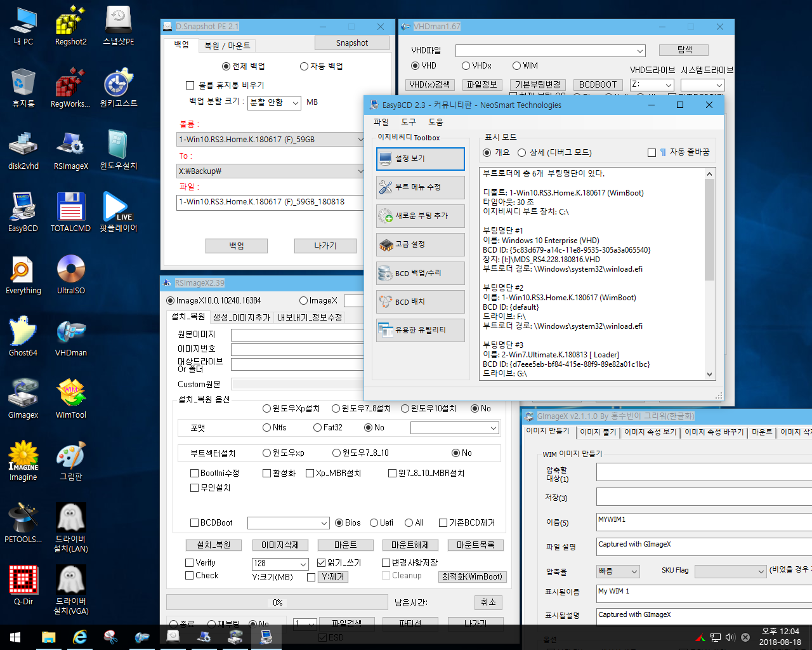Click the volume icon in system tray
Image resolution: width=812 pixels, height=650 pixels.
(730, 637)
